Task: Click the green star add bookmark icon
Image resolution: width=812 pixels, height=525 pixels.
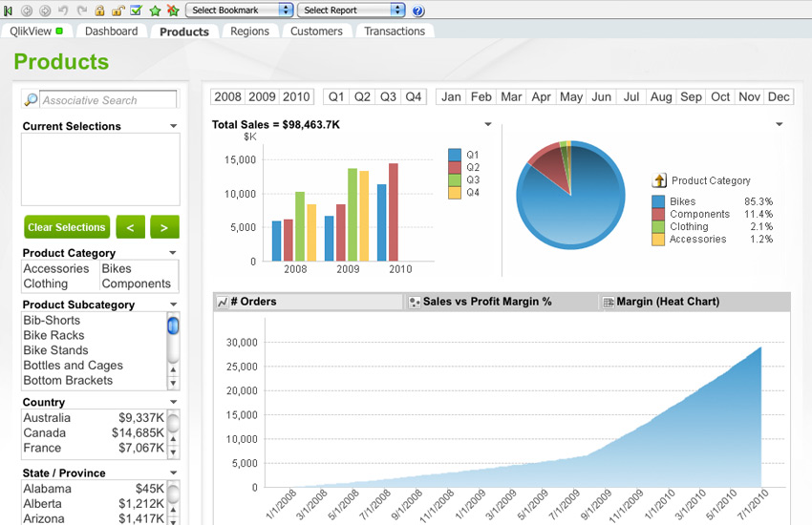Action: [155, 10]
